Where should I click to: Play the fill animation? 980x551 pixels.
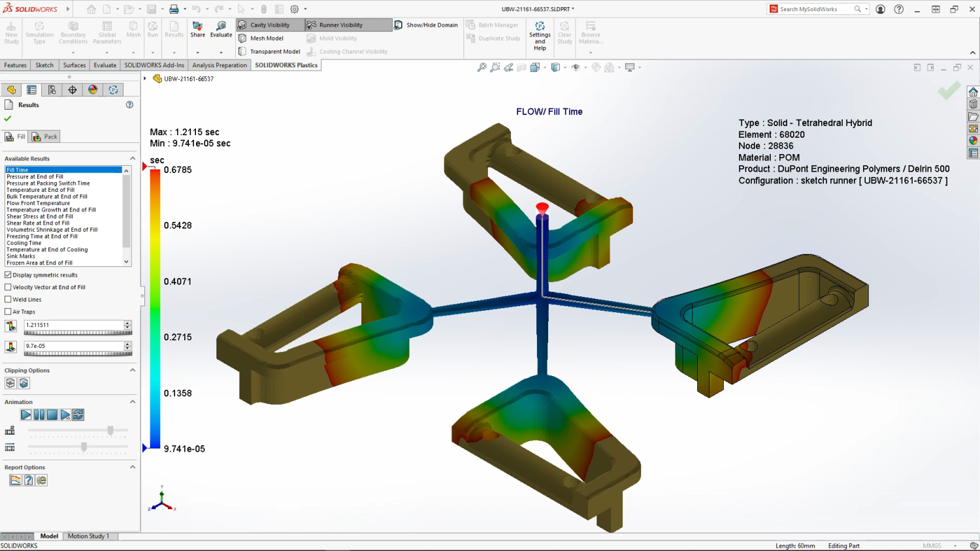coord(26,415)
